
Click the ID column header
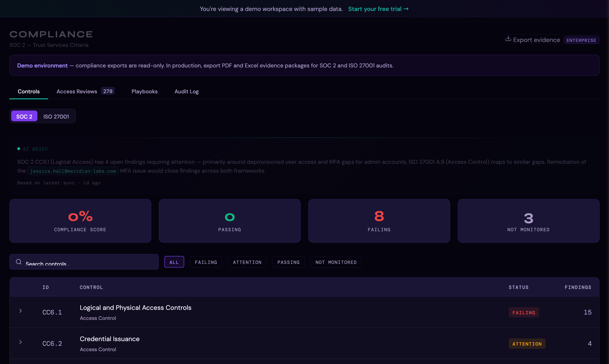coord(46,287)
